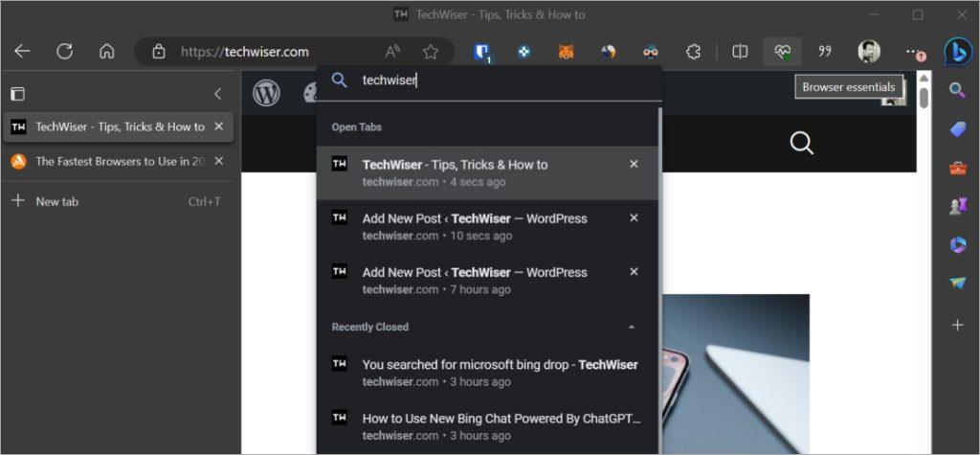This screenshot has height=455, width=980.
Task: Open the home page via house icon
Action: pyautogui.click(x=107, y=52)
